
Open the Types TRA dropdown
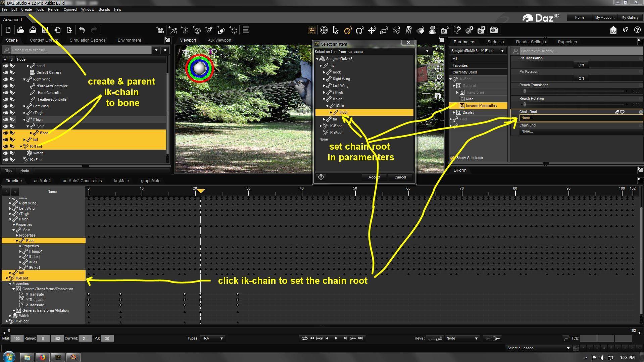[212, 338]
